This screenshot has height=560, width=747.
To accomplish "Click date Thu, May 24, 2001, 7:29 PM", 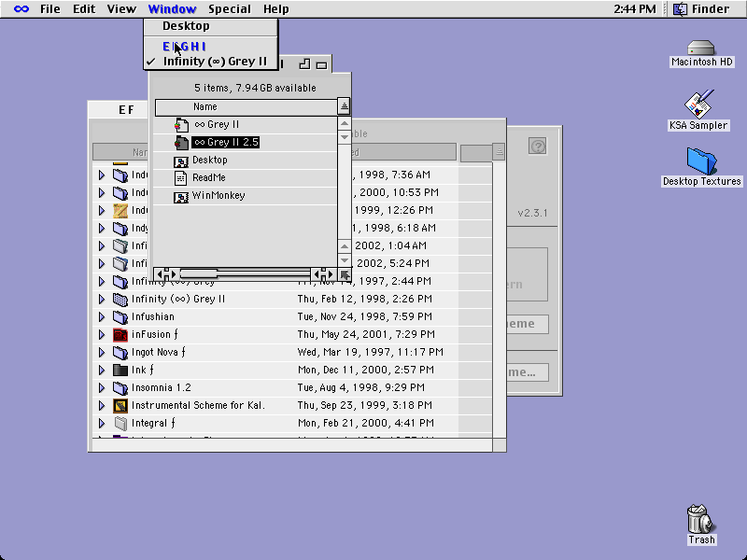I will click(x=366, y=334).
